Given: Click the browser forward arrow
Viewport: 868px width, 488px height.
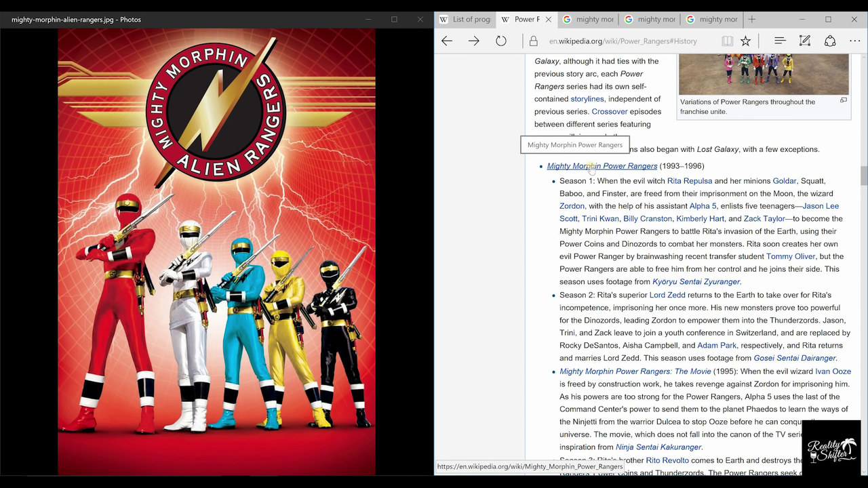Looking at the screenshot, I should 474,41.
